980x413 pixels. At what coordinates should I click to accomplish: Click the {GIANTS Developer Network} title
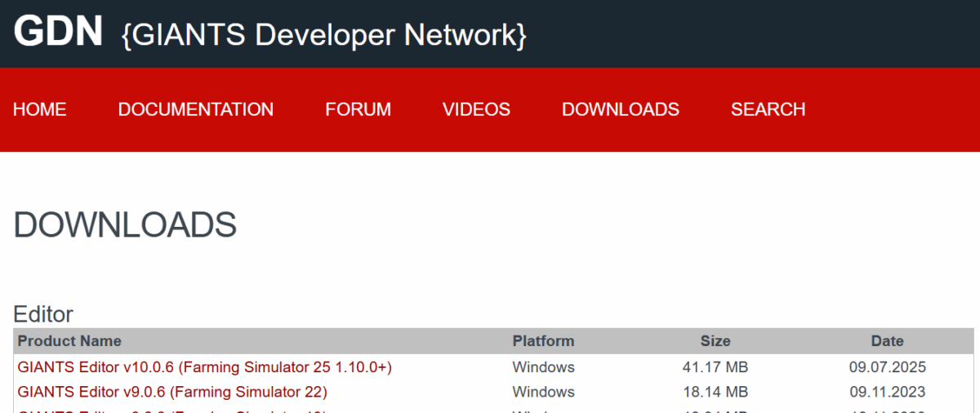tap(324, 35)
